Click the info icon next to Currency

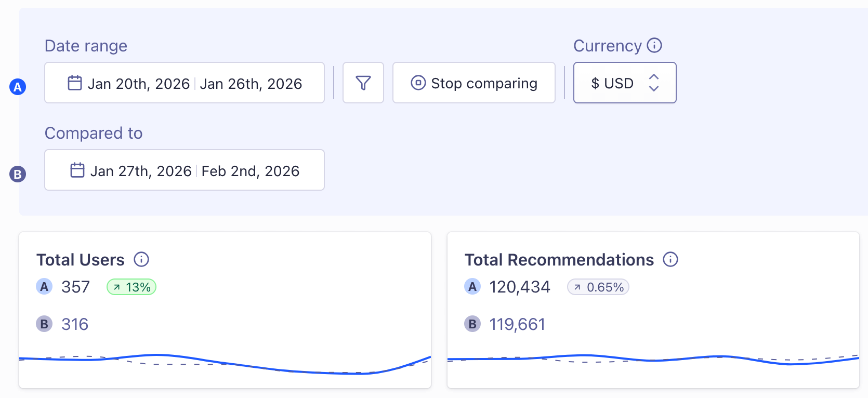(x=654, y=45)
